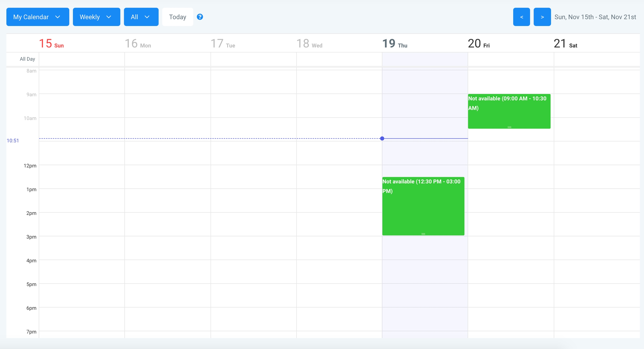Click the 19 Thu day header

(x=394, y=44)
